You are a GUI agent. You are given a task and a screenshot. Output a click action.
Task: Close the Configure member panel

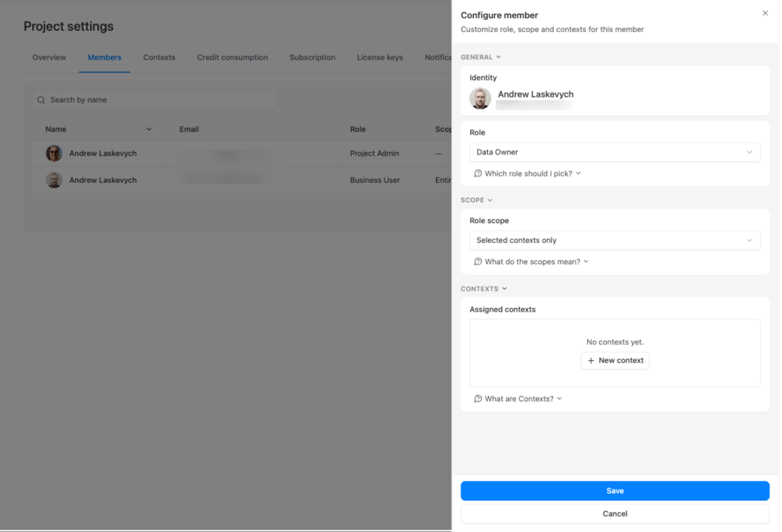pos(765,13)
